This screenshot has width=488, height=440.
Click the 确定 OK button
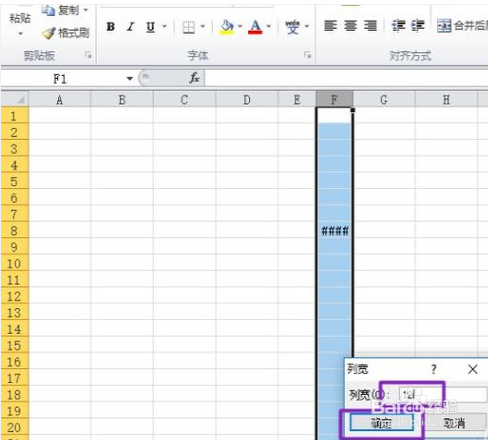(382, 423)
